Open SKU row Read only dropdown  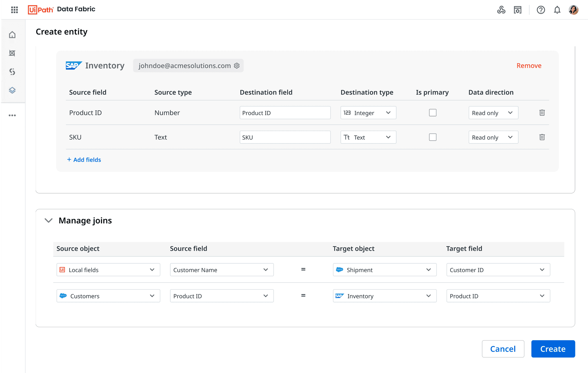coord(493,137)
